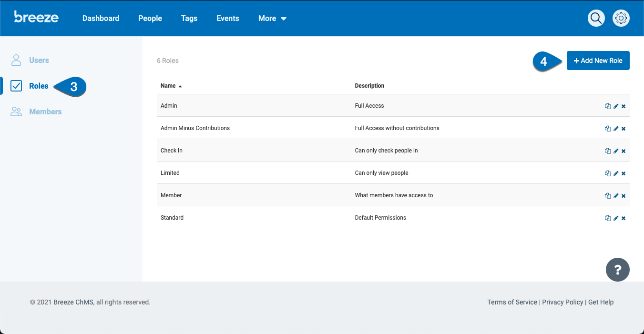644x334 pixels.
Task: Delete the Admin role
Action: (624, 106)
